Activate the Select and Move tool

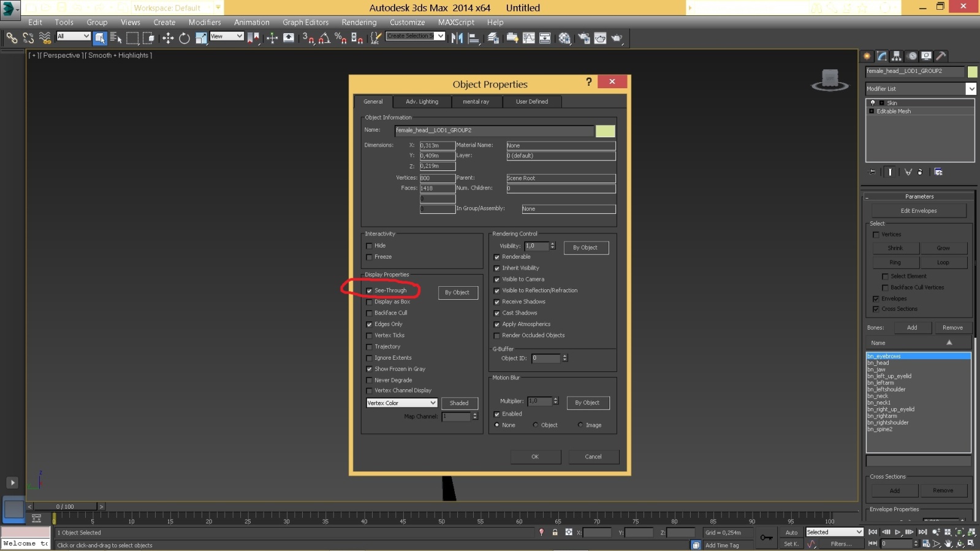pos(168,38)
